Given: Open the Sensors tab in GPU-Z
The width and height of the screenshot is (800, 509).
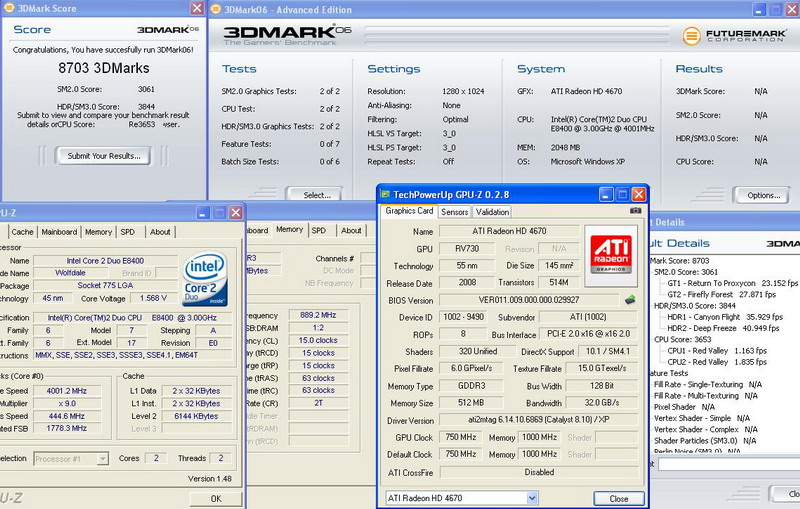Looking at the screenshot, I should coord(454,212).
